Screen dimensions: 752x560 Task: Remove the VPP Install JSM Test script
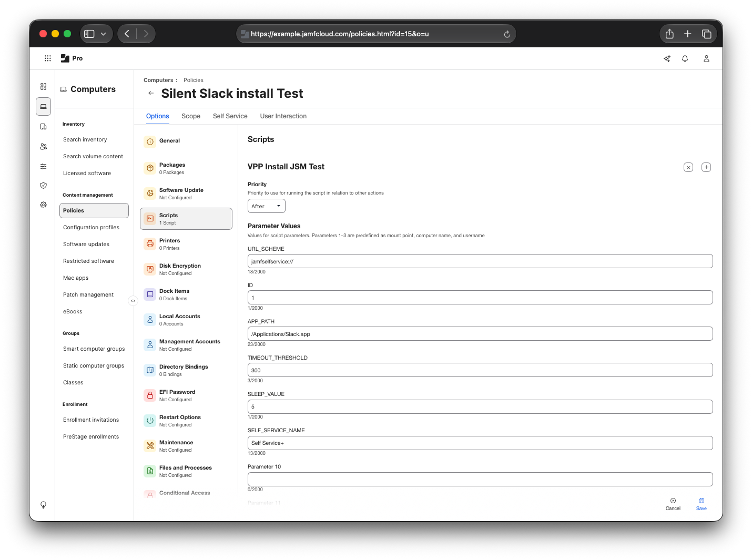[x=688, y=167]
